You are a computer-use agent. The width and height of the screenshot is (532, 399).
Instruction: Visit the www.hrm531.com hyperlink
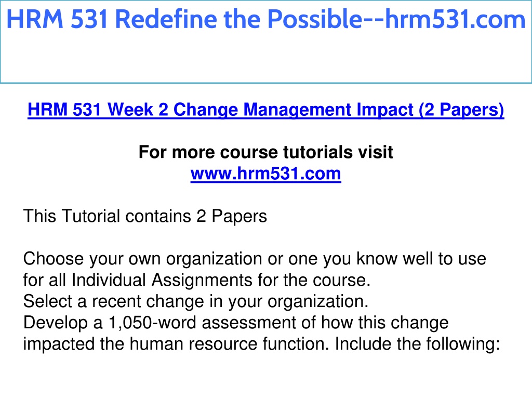265,174
